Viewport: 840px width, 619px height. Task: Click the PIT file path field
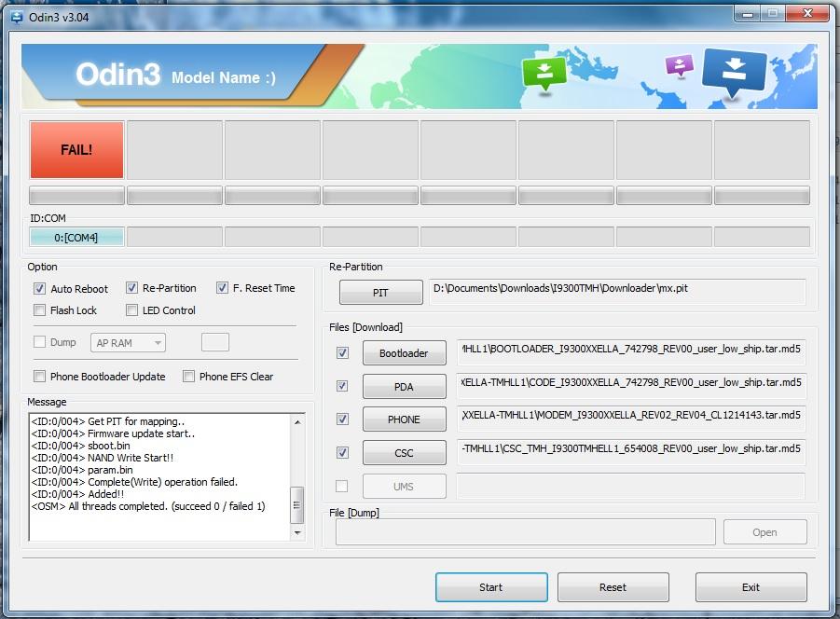(x=617, y=292)
